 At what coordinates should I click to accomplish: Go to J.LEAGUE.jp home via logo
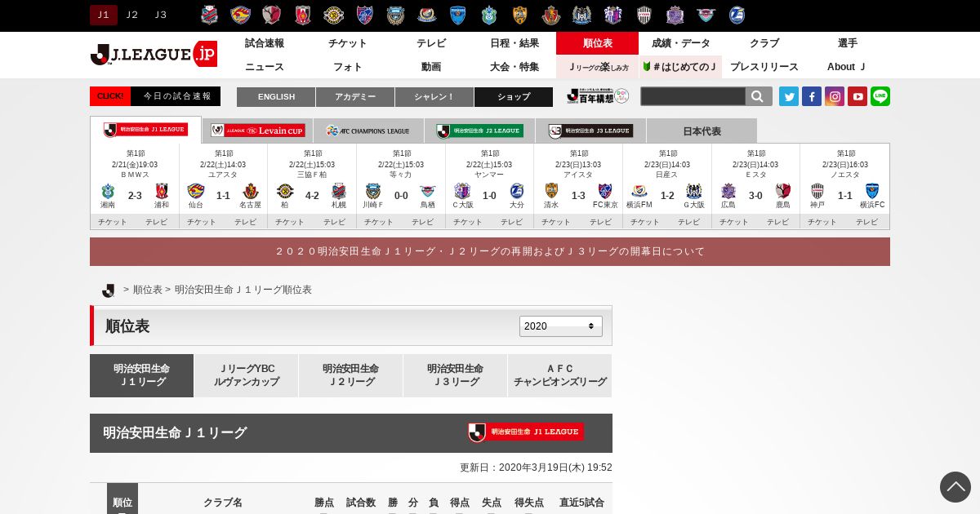click(x=154, y=55)
